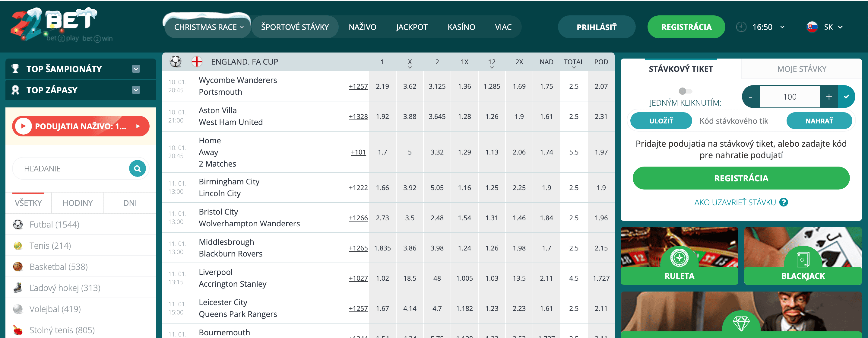
Task: Click the England flag icon
Action: tap(197, 62)
